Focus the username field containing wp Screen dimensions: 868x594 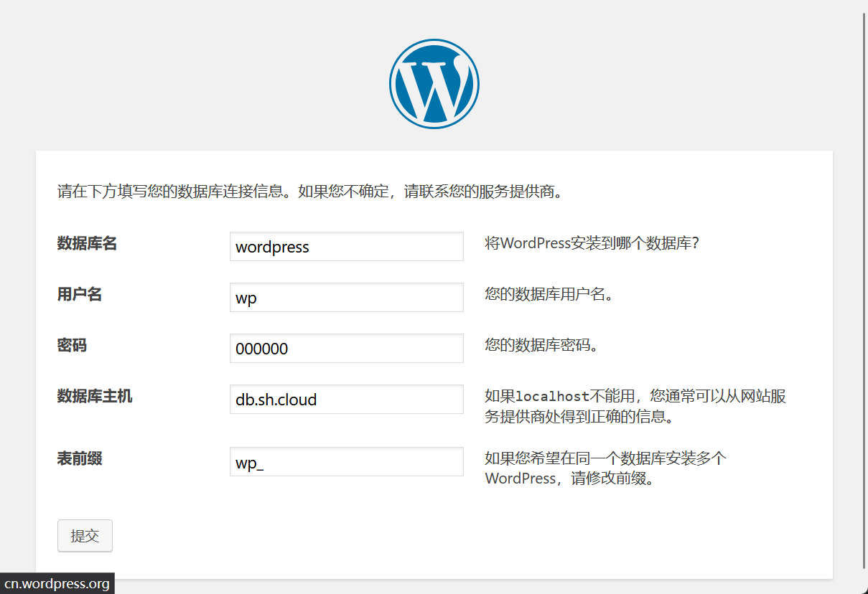click(x=347, y=297)
